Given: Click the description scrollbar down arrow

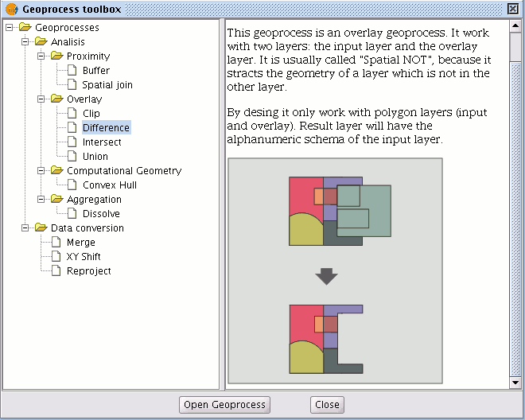Looking at the screenshot, I should pos(515,382).
